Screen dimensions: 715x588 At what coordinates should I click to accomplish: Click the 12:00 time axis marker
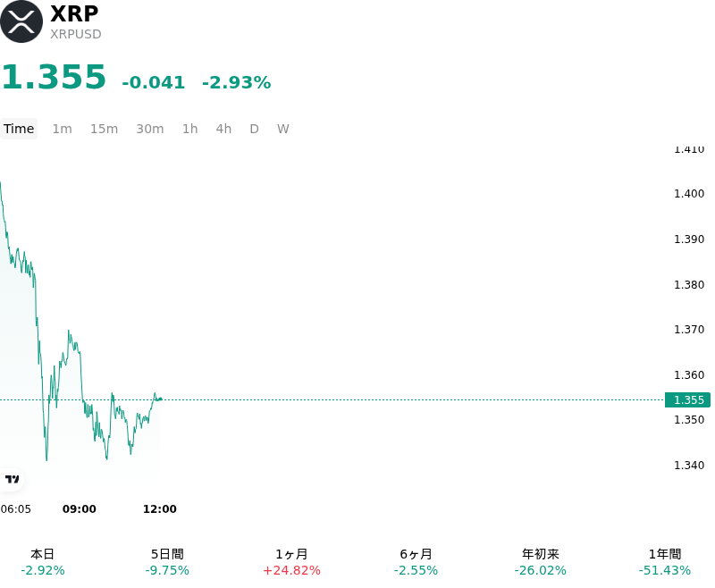click(160, 508)
